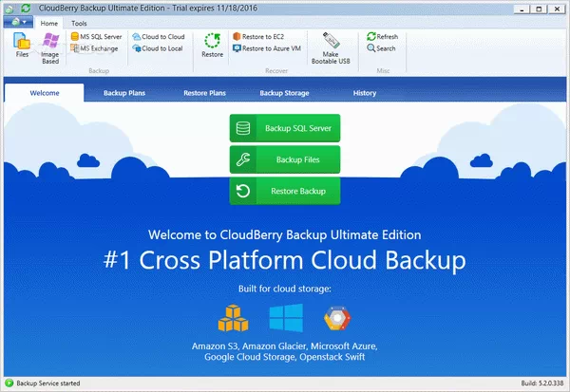Select MS SQL Server backup
570x392 pixels.
[95, 36]
